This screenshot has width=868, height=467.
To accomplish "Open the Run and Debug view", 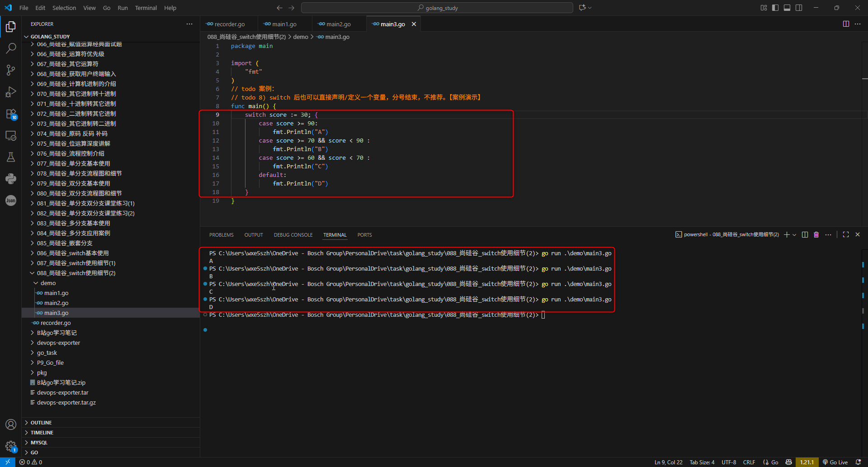I will click(11, 92).
